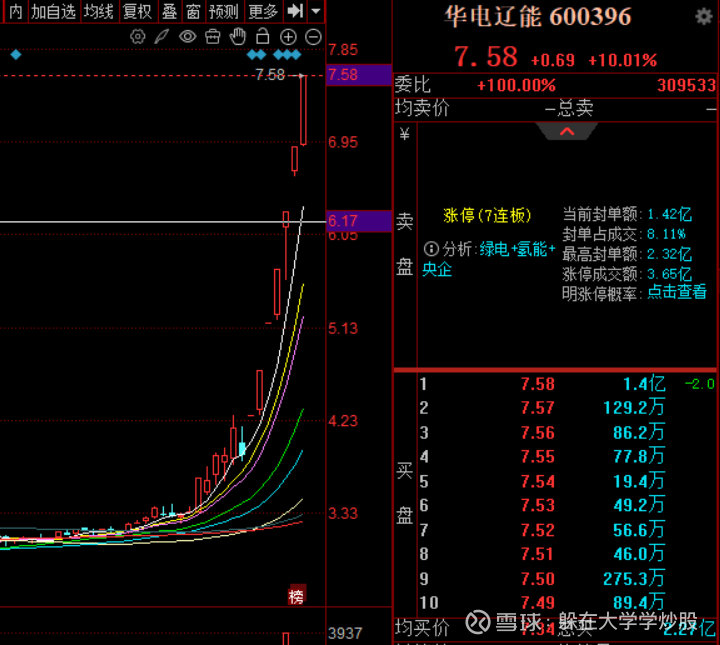Click the 委比 +100.00% value
Image resolution: width=720 pixels, height=645 pixels.
[x=516, y=85]
